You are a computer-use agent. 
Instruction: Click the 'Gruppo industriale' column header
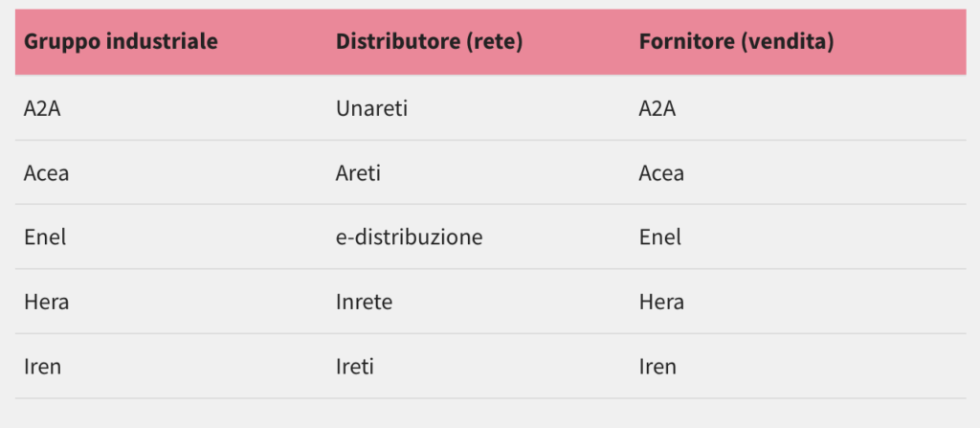pos(121,42)
